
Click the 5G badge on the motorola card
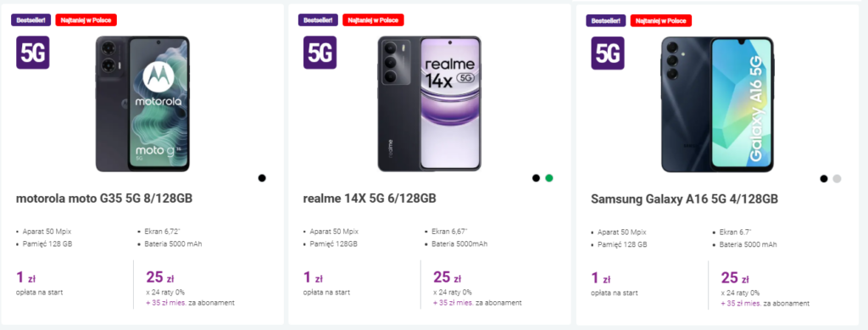tap(33, 53)
